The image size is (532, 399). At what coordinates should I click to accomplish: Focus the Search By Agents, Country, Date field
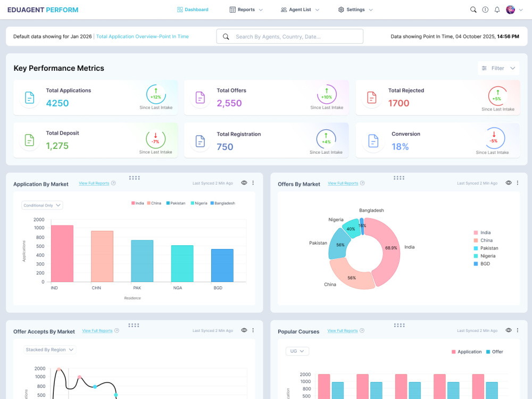[x=290, y=36]
